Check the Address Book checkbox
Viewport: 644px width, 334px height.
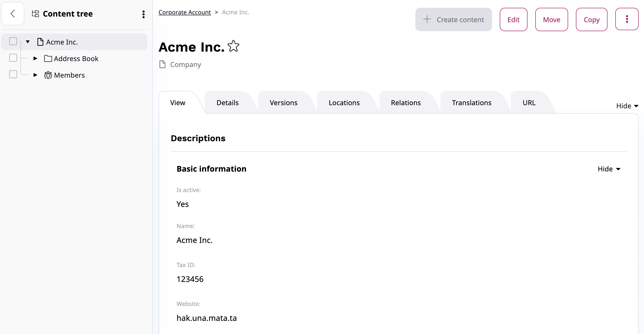[x=13, y=58]
